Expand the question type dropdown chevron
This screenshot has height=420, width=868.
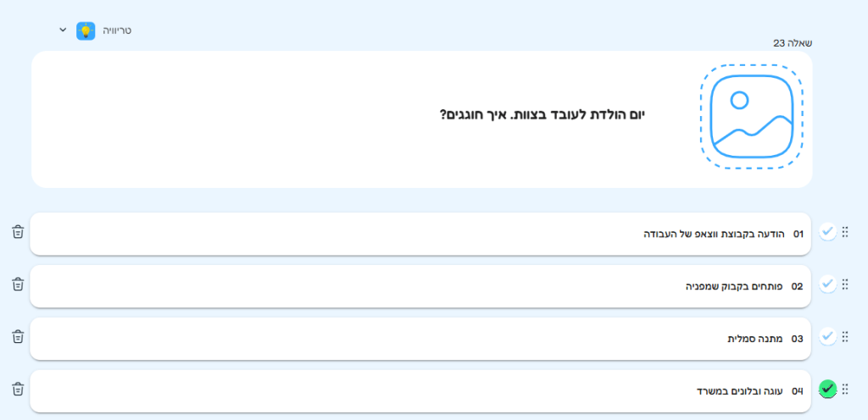(63, 30)
